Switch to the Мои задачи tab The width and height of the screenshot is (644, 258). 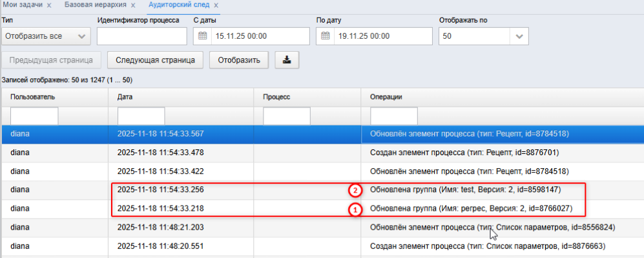point(23,5)
